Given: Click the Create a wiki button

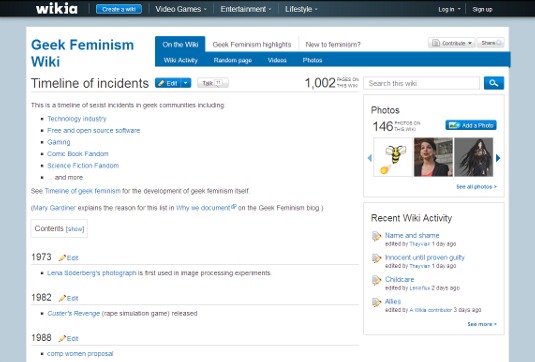Looking at the screenshot, I should (119, 9).
